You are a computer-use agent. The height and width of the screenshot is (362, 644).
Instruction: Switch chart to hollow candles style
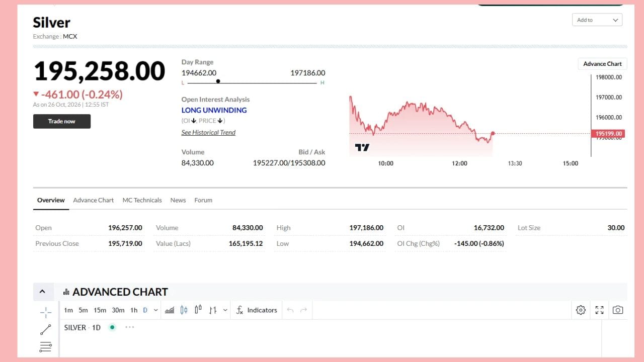coord(198,310)
